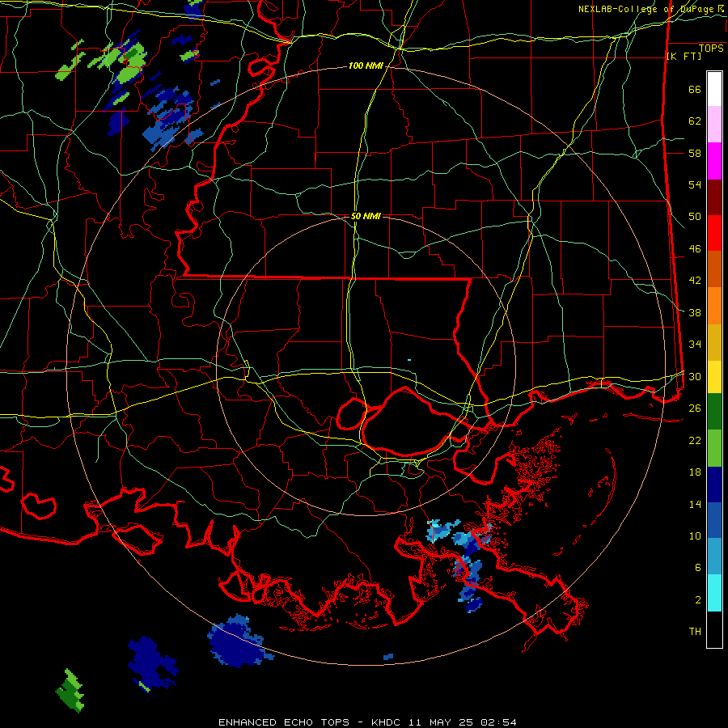Click the "50" legend value

[x=695, y=217]
